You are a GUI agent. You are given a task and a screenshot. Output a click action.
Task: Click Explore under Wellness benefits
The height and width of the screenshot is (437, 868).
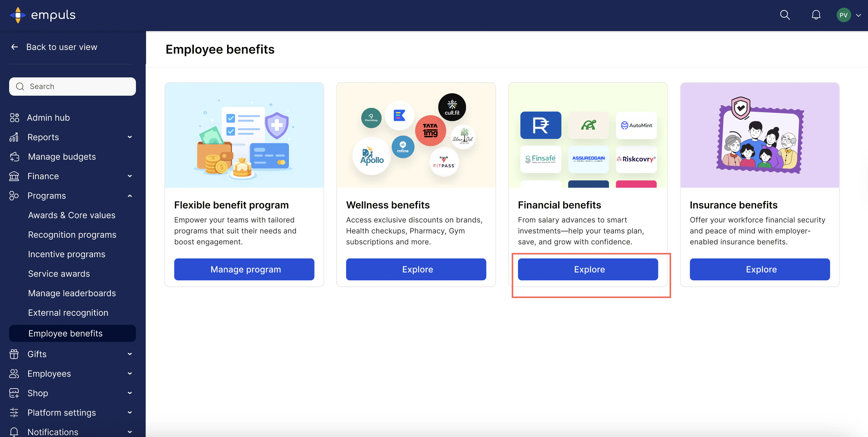[416, 270]
